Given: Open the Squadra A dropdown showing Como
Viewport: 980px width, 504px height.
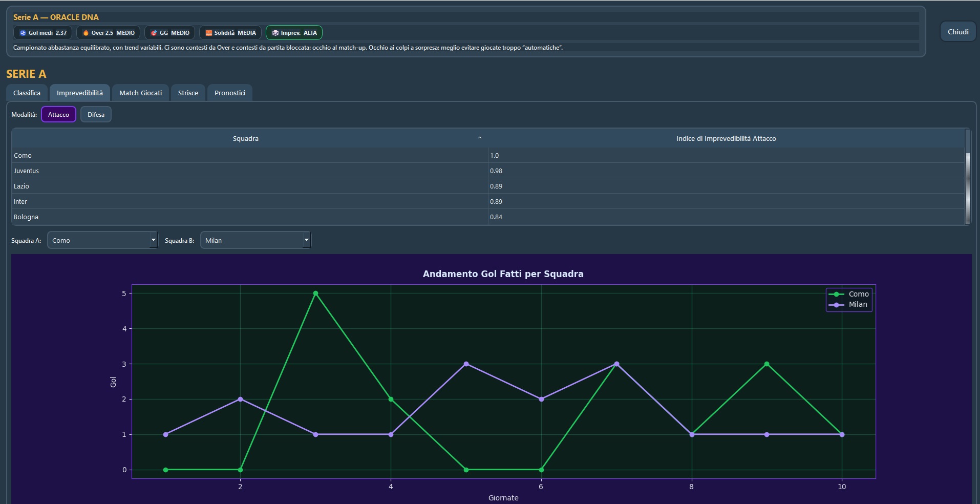Looking at the screenshot, I should [x=102, y=240].
